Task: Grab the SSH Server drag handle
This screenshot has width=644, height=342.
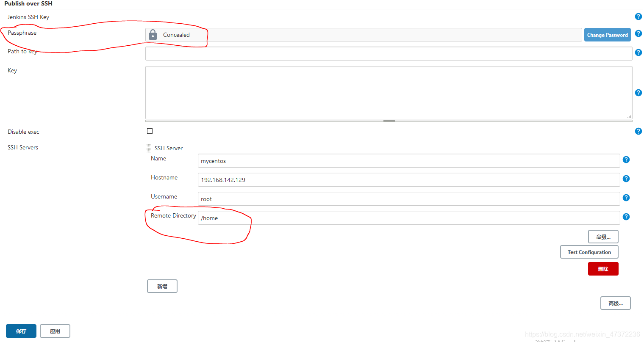Action: (x=149, y=148)
